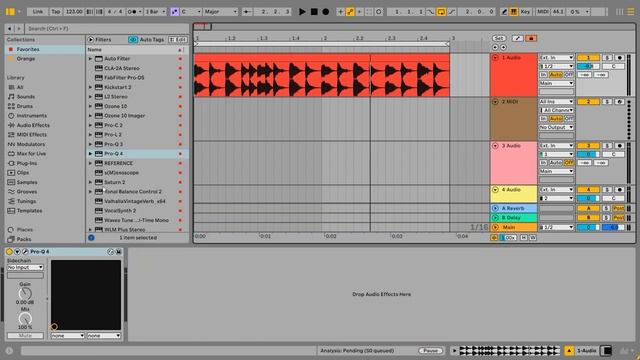Enable the Automation Arm button
640x360 pixels.
350,12
